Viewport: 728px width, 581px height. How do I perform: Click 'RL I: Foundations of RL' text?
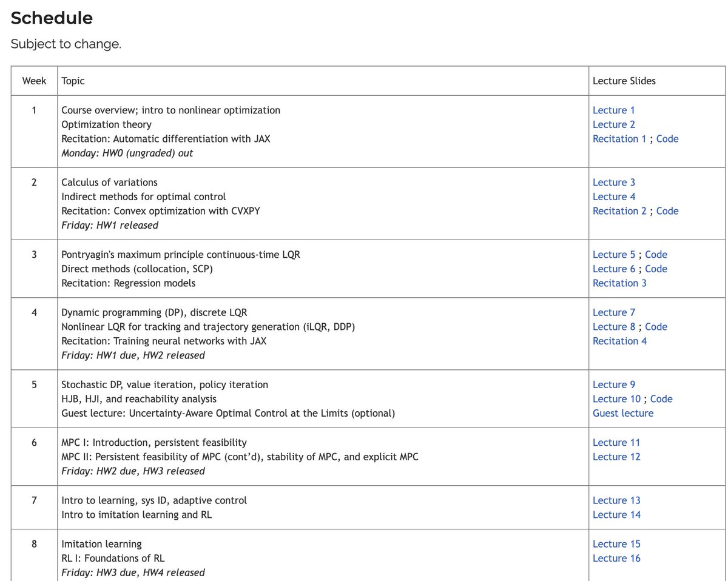[x=113, y=559]
